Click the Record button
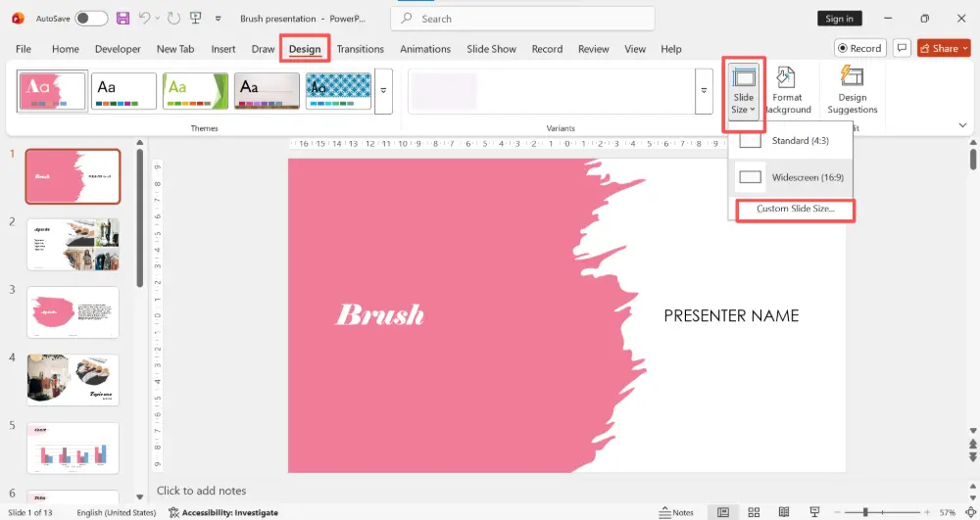Viewport: 980px width, 520px height. pos(860,48)
